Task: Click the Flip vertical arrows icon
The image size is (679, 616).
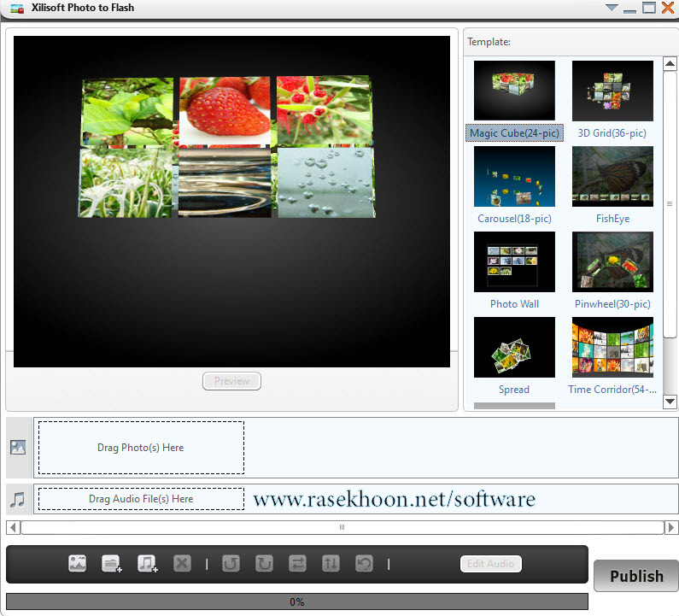Action: pyautogui.click(x=331, y=564)
